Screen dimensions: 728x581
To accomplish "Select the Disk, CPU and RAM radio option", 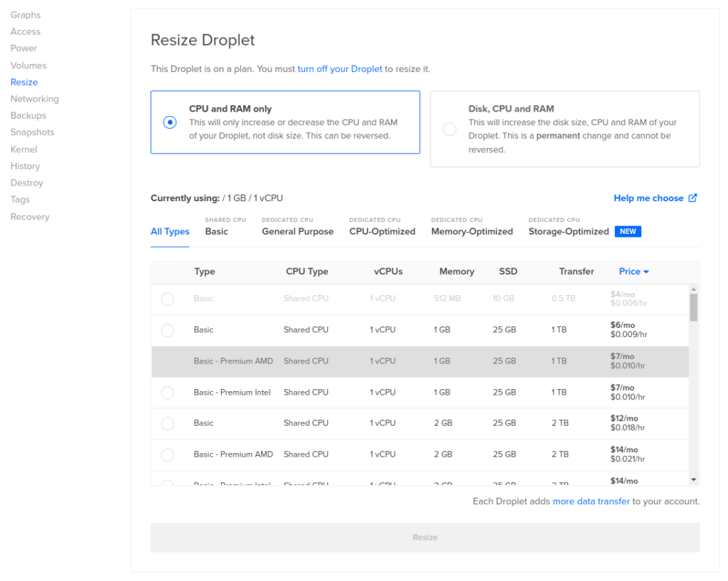I will coord(449,129).
